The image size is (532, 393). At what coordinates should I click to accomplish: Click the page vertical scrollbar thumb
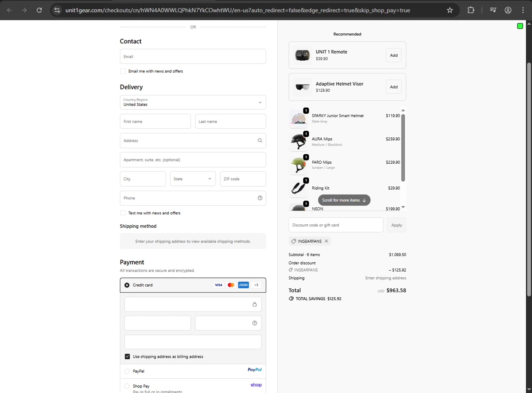pyautogui.click(x=529, y=179)
